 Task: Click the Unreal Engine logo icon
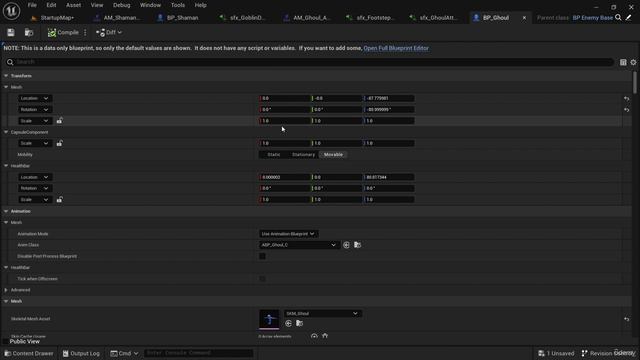(x=11, y=11)
